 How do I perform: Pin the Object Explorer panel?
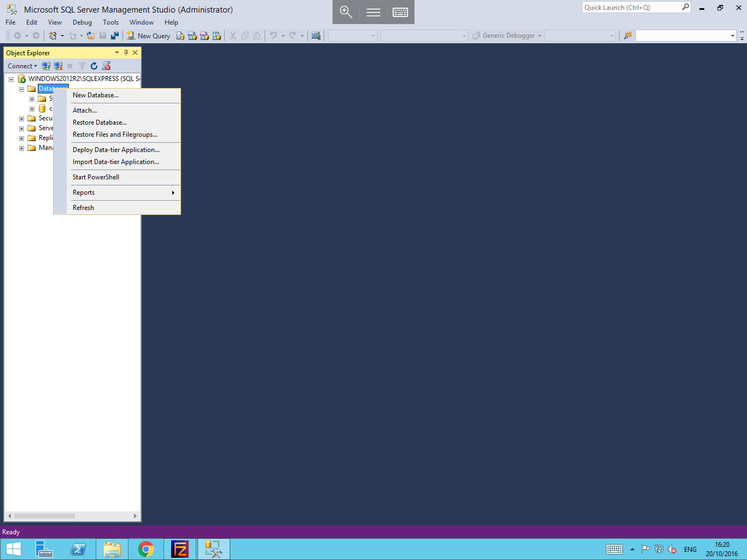click(x=126, y=52)
